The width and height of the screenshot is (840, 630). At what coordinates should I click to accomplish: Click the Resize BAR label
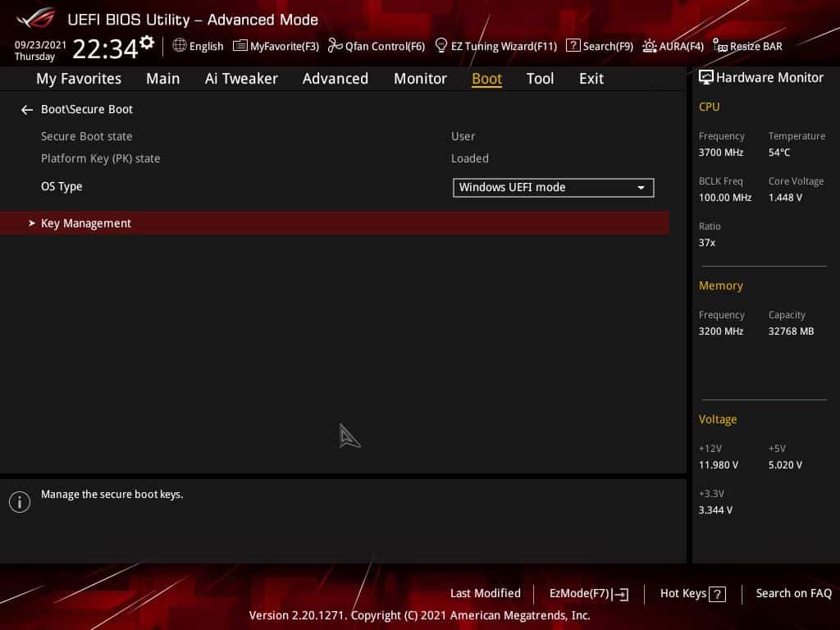point(756,46)
